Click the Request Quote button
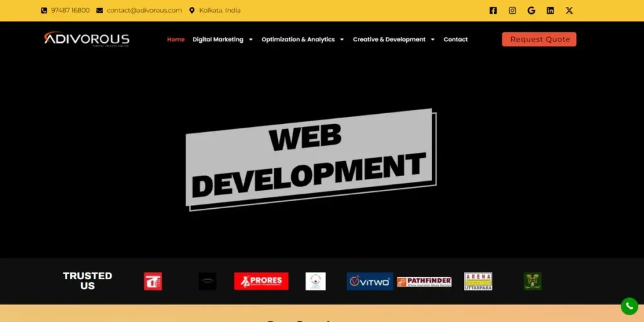 539,40
